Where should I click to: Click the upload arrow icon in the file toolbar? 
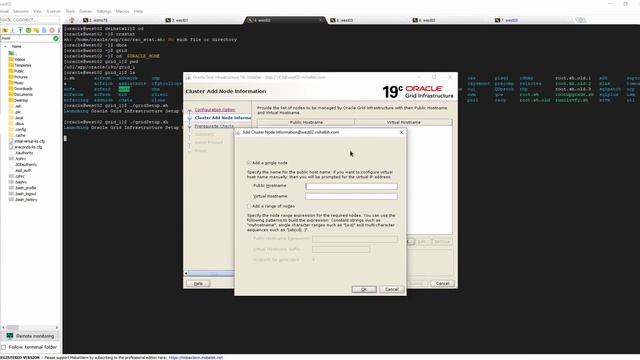pyautogui.click(x=20, y=30)
